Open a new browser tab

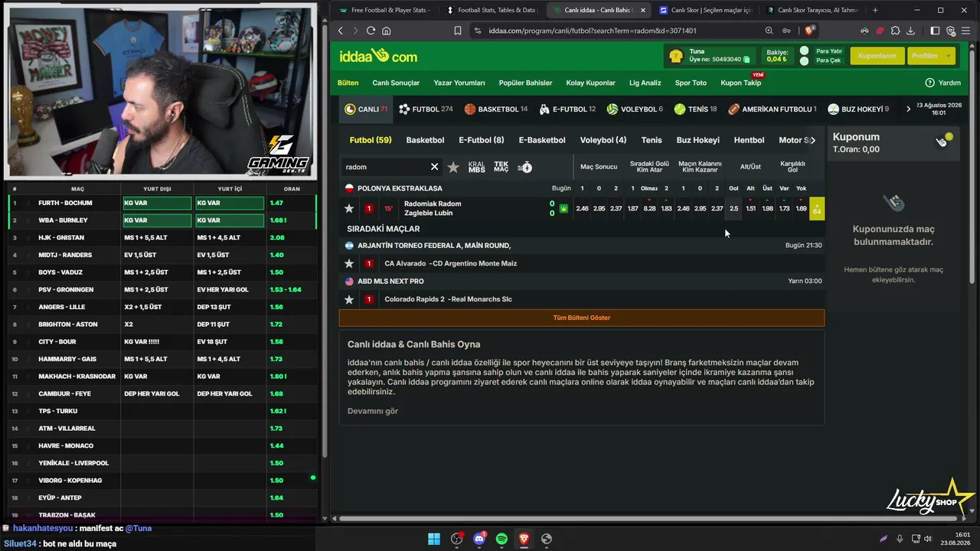coord(875,10)
